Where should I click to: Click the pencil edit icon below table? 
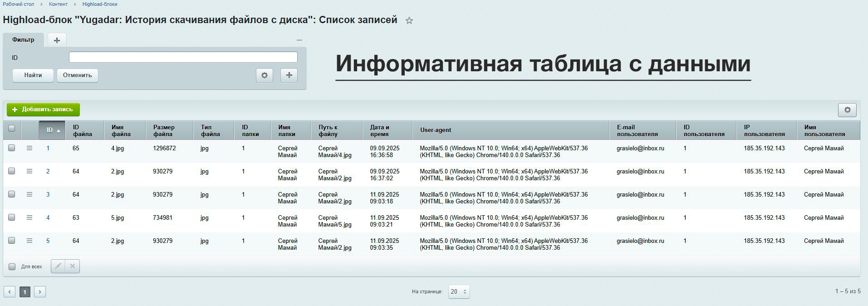click(x=58, y=267)
